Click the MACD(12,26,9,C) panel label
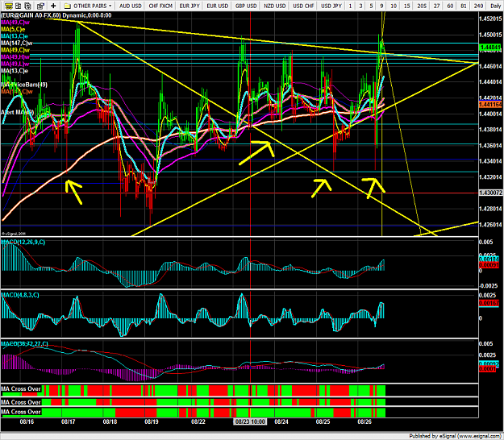Screen dimensions: 504x440 pyautogui.click(x=23, y=242)
